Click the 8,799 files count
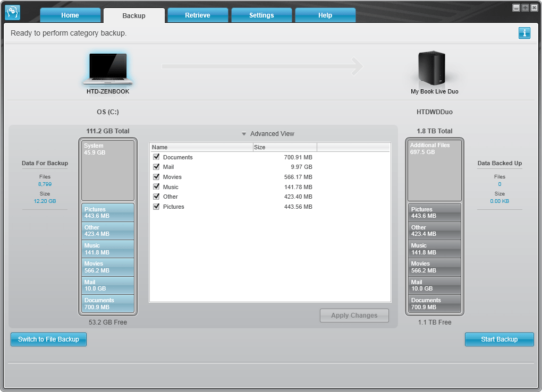Screen dimensions: 542x392 45,184
